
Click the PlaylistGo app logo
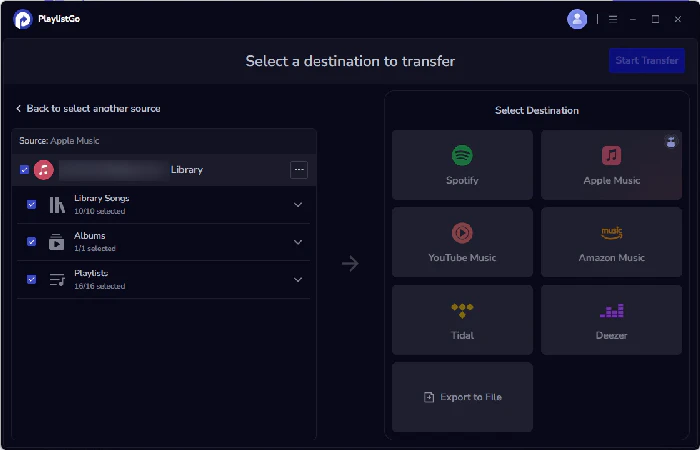pyautogui.click(x=22, y=19)
